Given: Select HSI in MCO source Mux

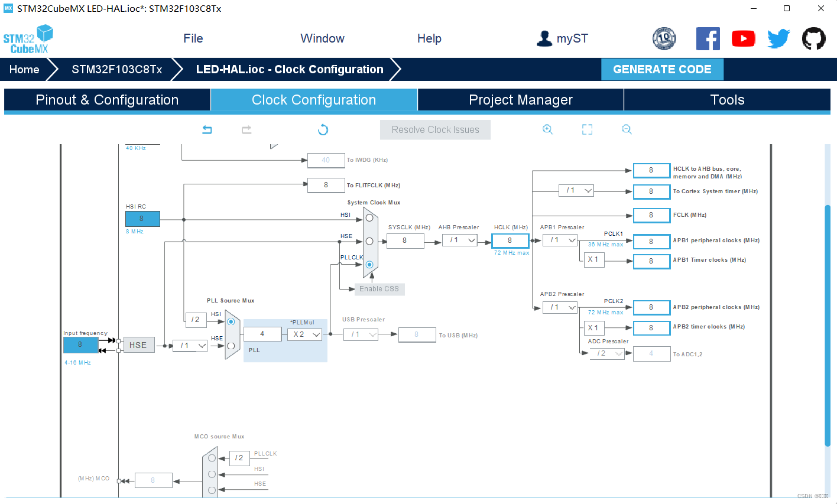Looking at the screenshot, I should (x=212, y=474).
